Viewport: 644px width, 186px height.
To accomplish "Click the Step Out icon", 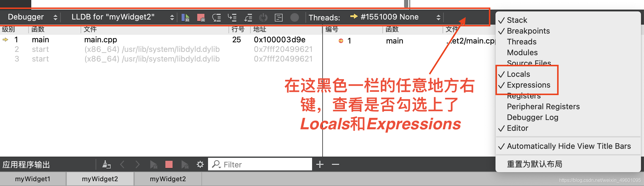I will click(x=248, y=17).
